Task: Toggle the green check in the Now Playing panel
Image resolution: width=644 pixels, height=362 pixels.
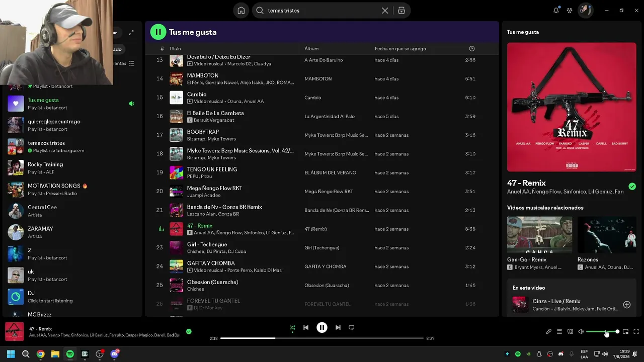Action: 632,187
